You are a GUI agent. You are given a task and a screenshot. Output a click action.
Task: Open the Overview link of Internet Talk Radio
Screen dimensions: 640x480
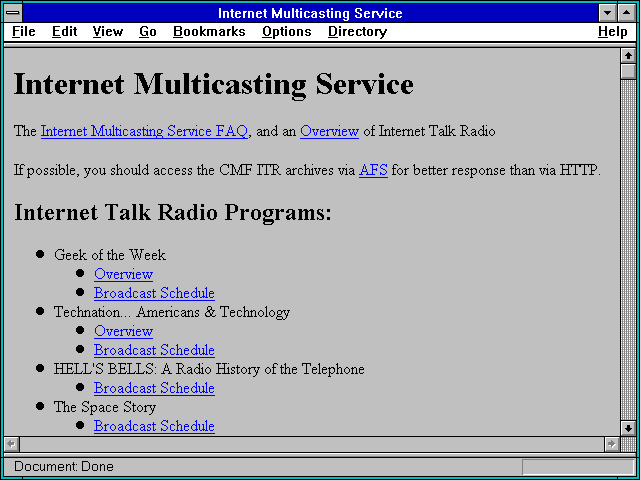(x=329, y=131)
